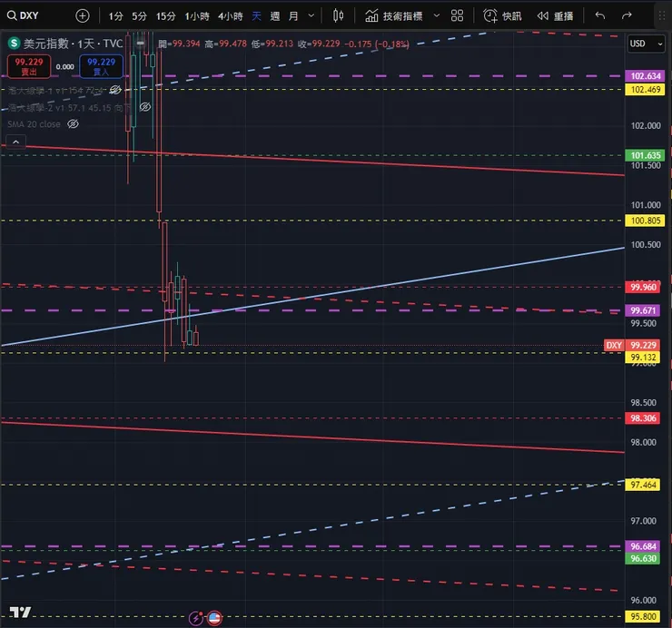Toggle visibility of 酒大線學-2 indicator
This screenshot has height=628, width=672.
click(145, 107)
